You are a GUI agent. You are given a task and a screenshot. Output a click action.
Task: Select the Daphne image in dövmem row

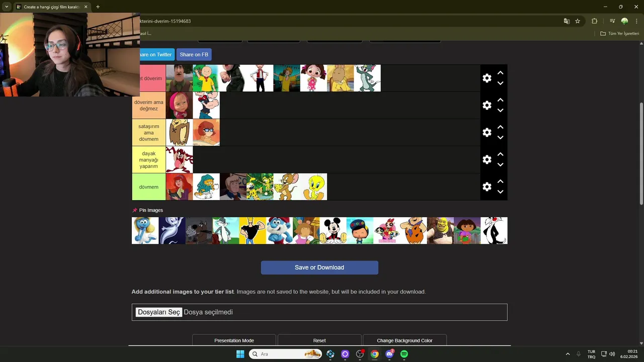pyautogui.click(x=180, y=187)
